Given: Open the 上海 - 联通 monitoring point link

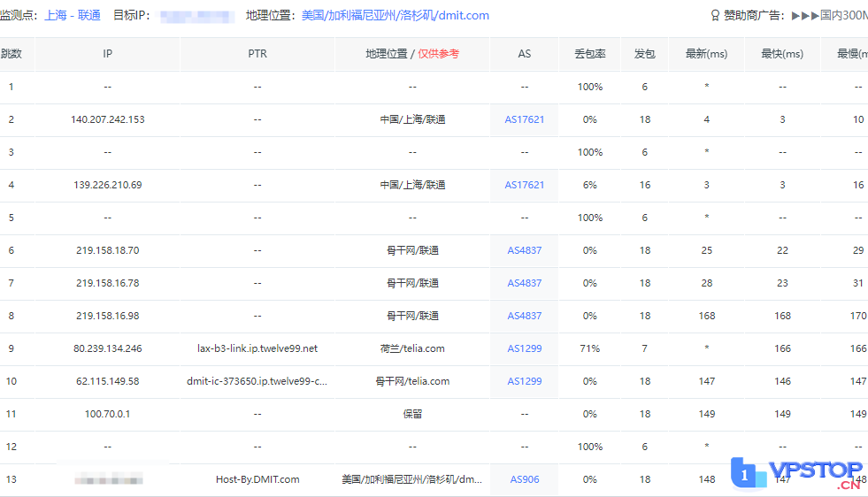Looking at the screenshot, I should tap(73, 16).
